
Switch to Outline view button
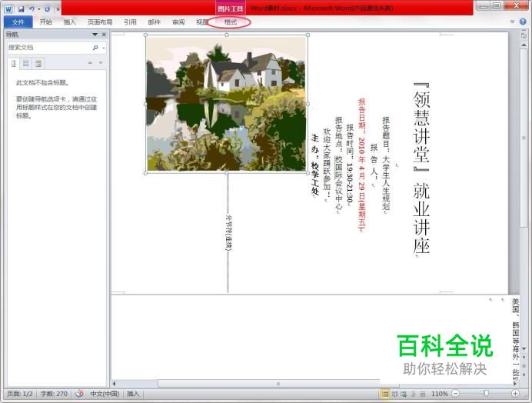414,395
